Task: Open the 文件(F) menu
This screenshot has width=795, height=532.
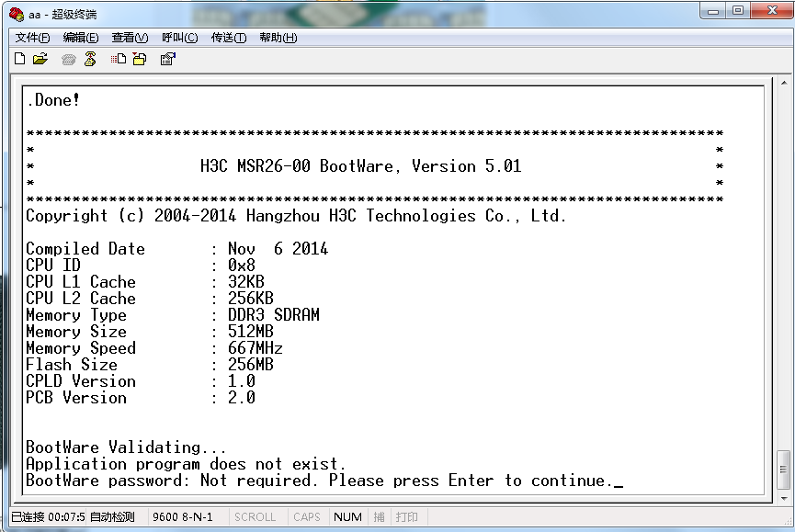Action: 32,38
